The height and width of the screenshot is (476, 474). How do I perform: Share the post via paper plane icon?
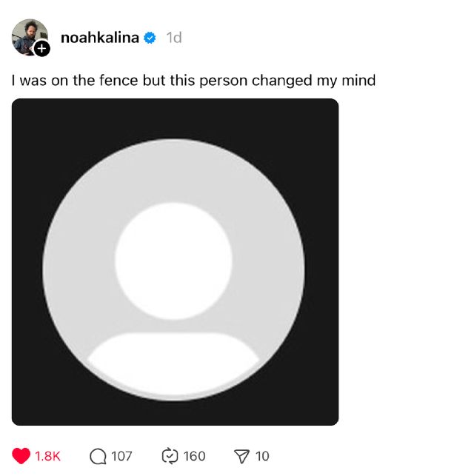(x=241, y=456)
